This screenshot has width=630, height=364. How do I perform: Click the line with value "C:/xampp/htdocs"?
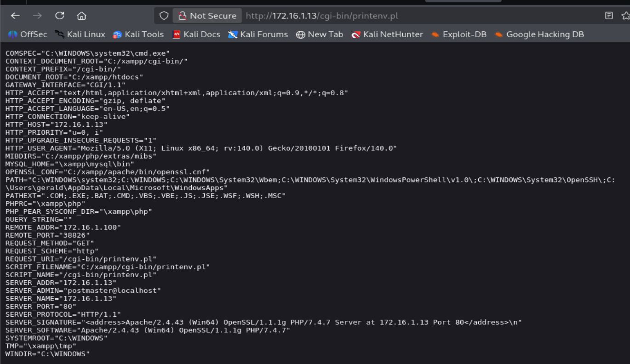[74, 77]
